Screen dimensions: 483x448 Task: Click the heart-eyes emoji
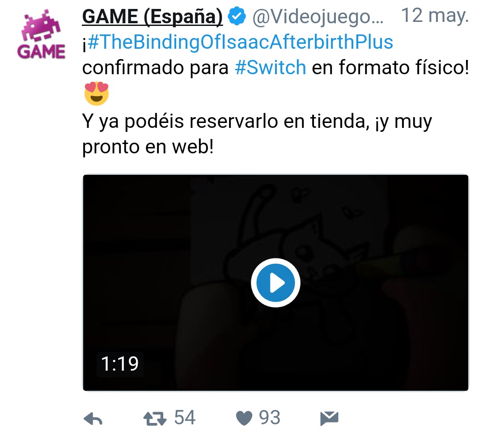pos(97,93)
